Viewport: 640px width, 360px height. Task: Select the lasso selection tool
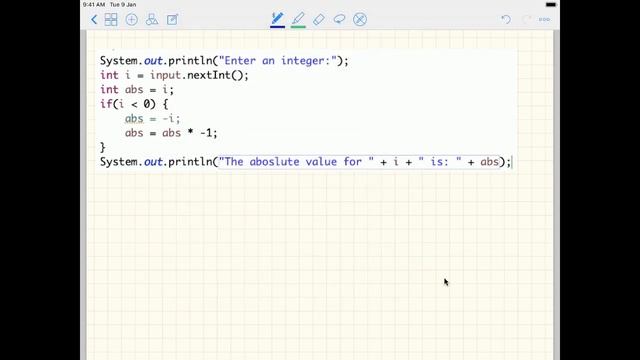[x=339, y=19]
